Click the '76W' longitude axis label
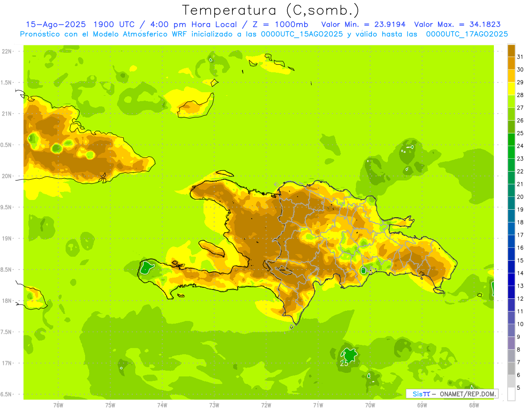The image size is (532, 411). (58, 405)
